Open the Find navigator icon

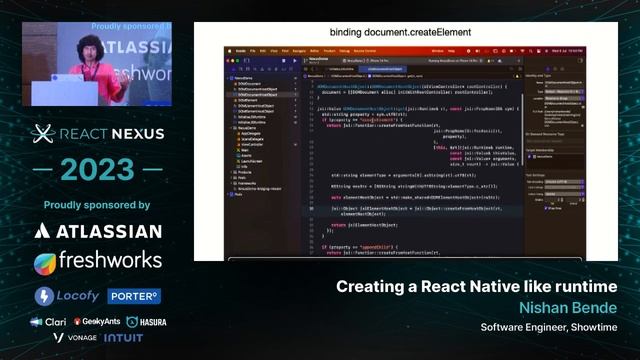pyautogui.click(x=255, y=69)
